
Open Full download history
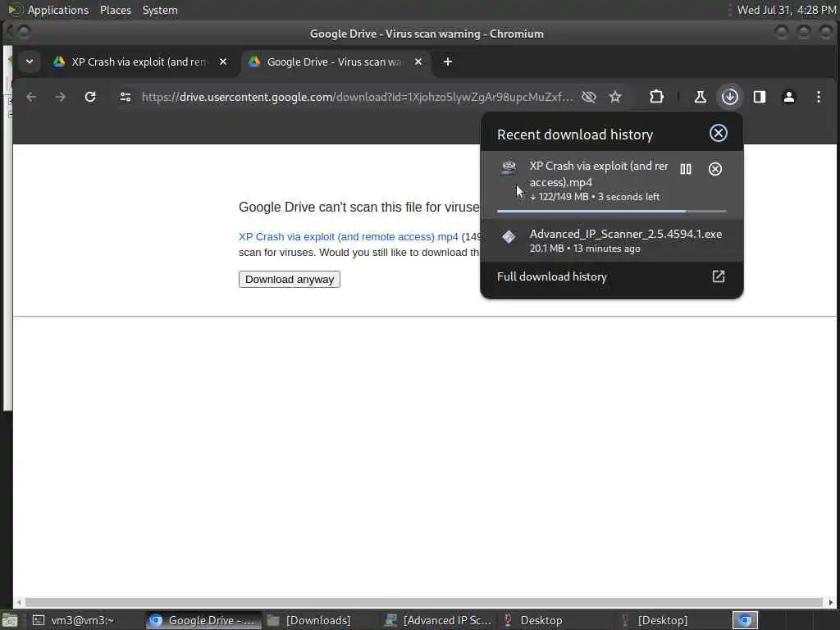coord(612,276)
